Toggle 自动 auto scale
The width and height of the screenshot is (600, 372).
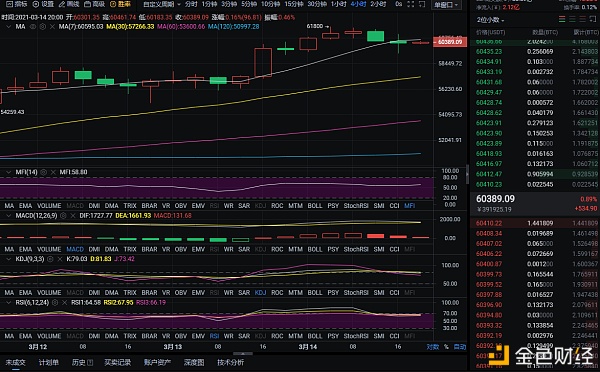coord(460,347)
